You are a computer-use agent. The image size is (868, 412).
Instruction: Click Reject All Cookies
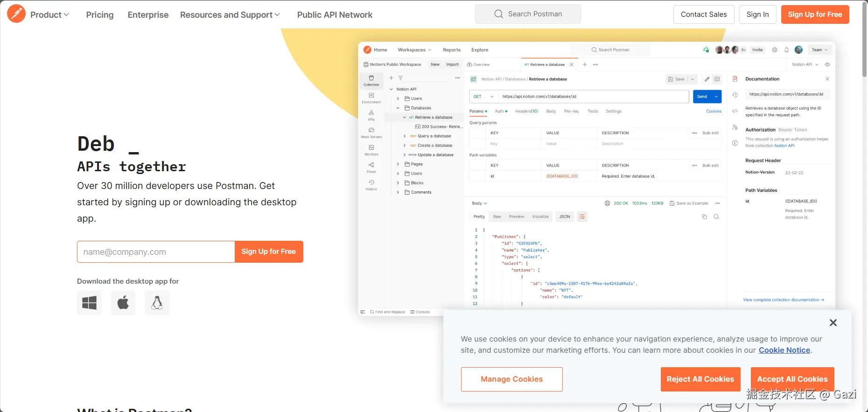coord(700,379)
